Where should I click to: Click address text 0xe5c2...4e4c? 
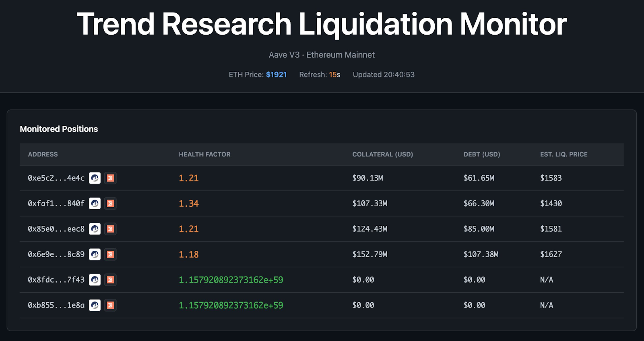pos(56,178)
